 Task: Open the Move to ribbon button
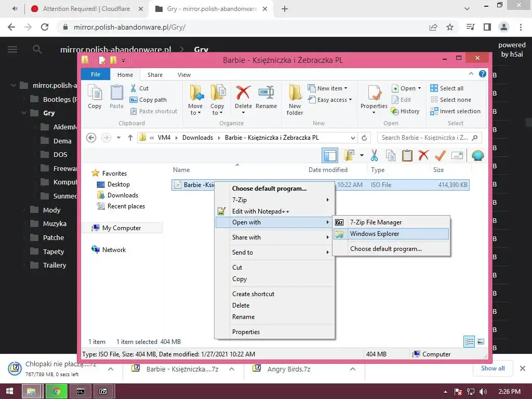(196, 100)
